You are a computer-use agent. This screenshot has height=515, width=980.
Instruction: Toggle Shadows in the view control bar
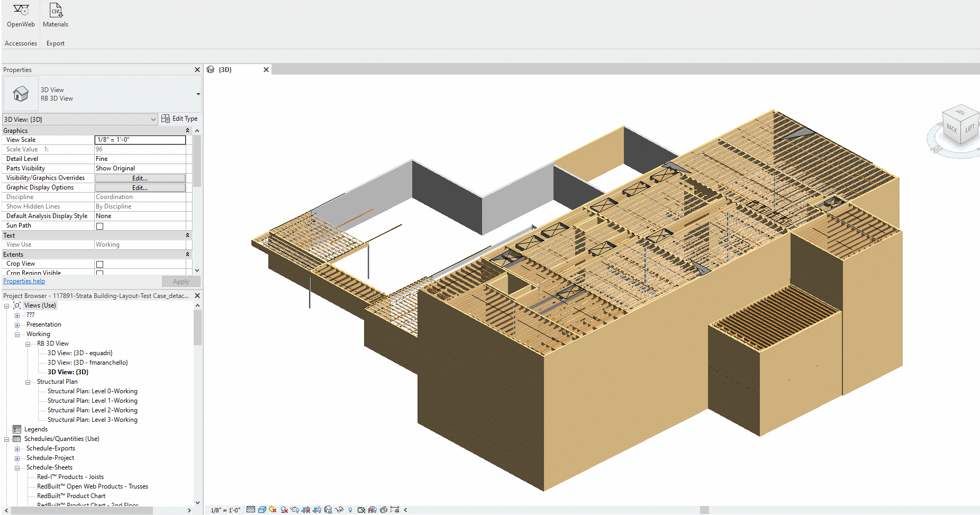[x=284, y=510]
